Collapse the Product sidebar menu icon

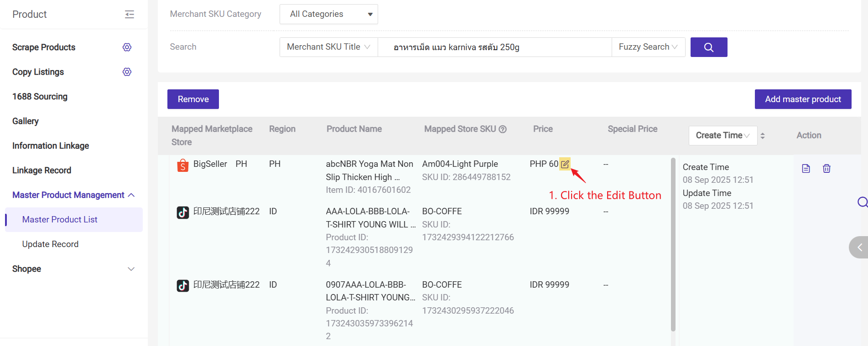point(130,14)
